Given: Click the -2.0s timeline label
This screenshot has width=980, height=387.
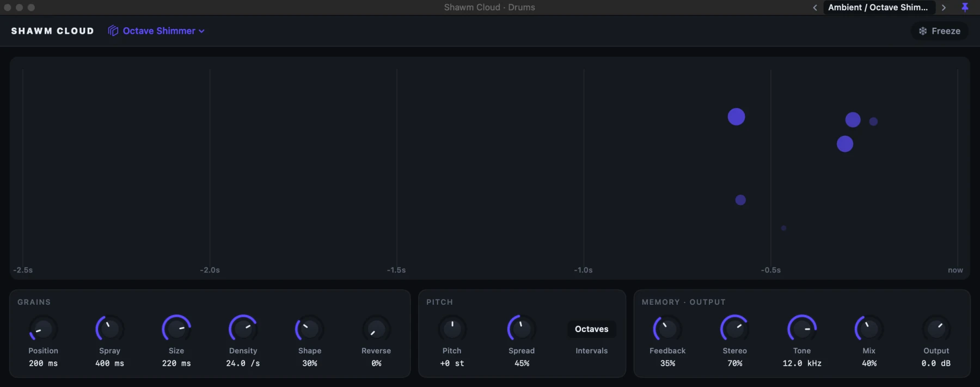Looking at the screenshot, I should point(210,270).
